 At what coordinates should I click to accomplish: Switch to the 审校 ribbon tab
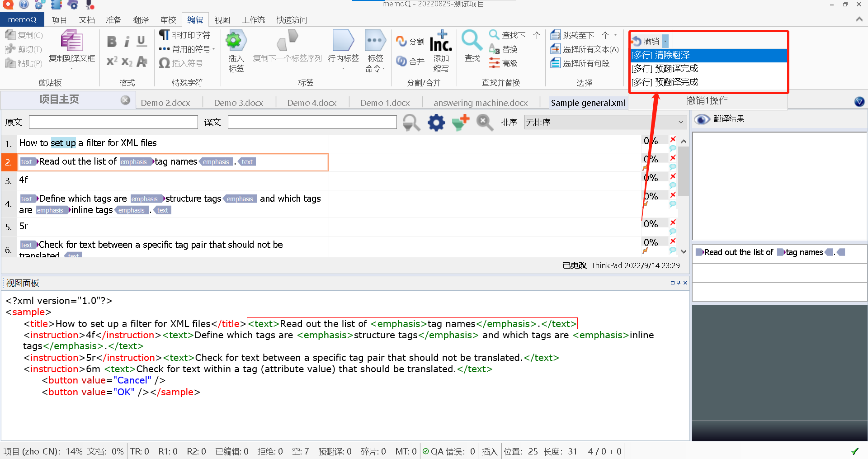(168, 20)
